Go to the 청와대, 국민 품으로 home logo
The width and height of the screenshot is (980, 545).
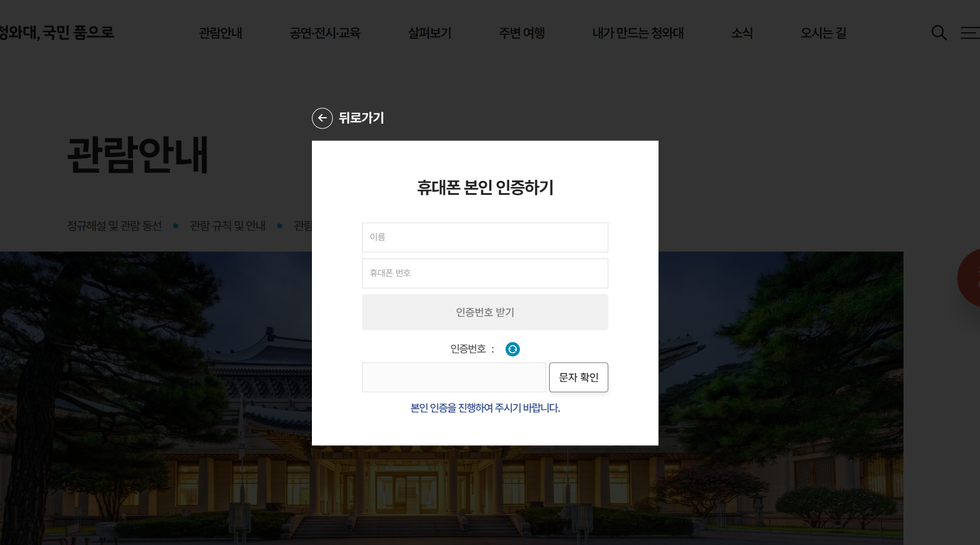click(x=57, y=32)
